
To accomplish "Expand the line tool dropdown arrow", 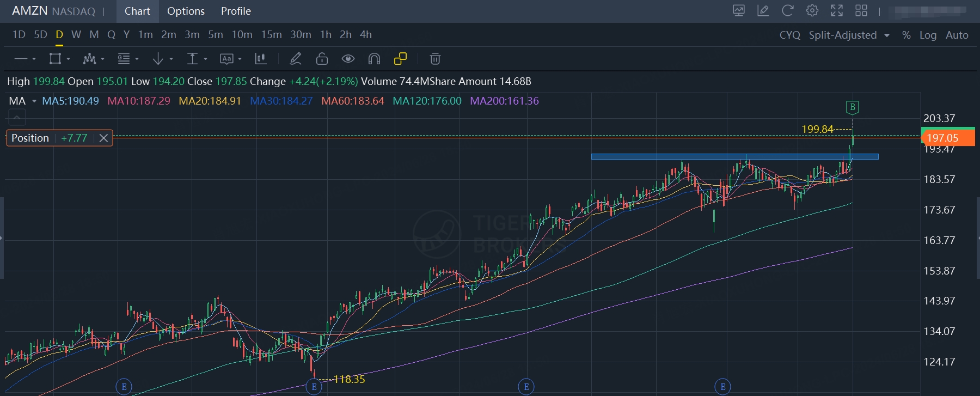I will point(34,59).
